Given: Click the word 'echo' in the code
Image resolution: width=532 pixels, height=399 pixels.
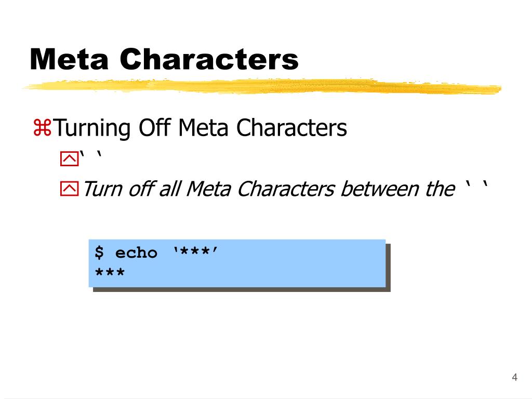Looking at the screenshot, I should [137, 253].
